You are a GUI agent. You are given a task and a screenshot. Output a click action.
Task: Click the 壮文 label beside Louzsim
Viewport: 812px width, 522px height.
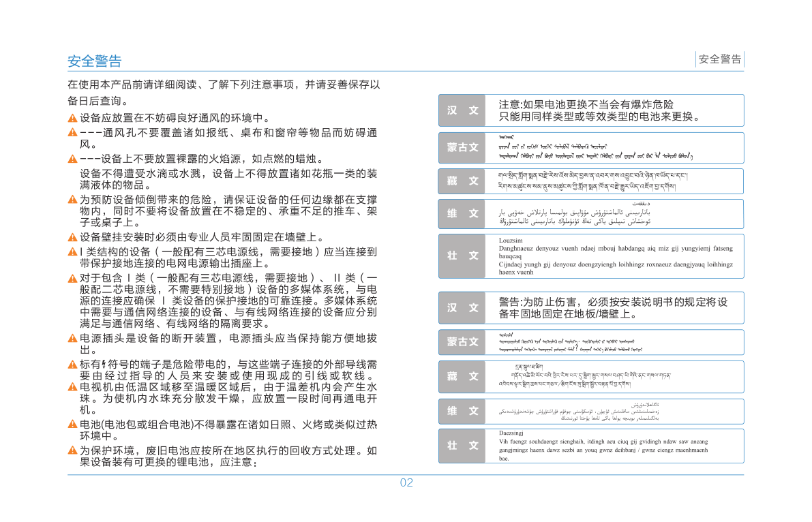point(462,256)
